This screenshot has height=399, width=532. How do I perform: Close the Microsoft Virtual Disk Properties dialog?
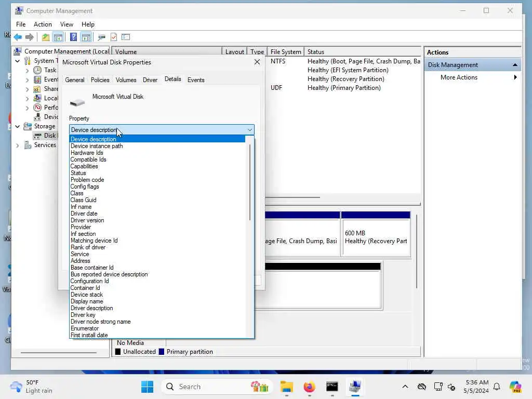(x=257, y=62)
